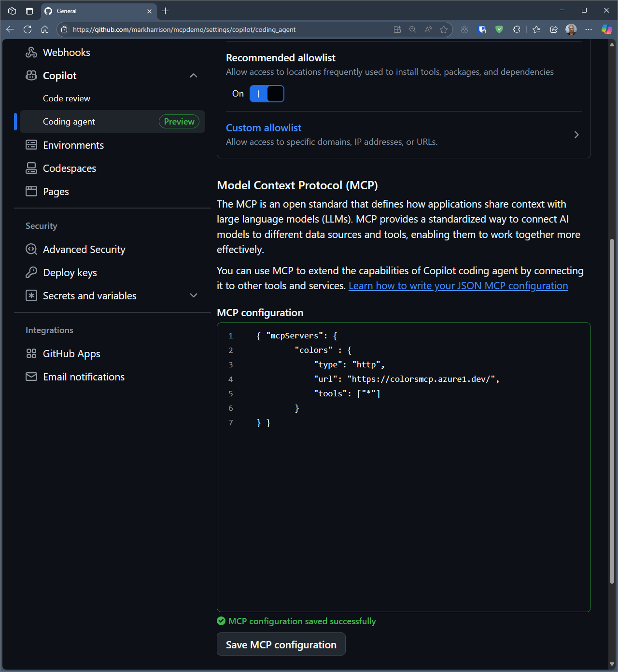The height and width of the screenshot is (672, 618).
Task: Collapse the Copilot sidebar section
Action: (194, 76)
